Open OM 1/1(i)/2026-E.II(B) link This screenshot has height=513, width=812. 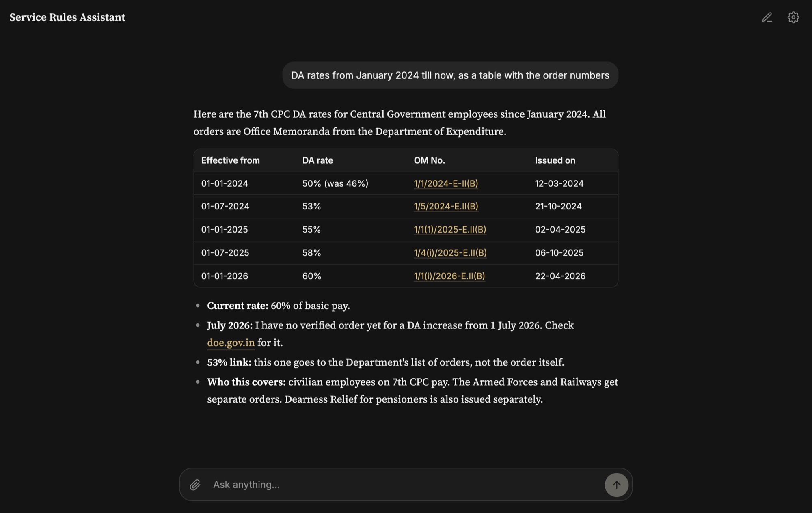click(x=449, y=276)
